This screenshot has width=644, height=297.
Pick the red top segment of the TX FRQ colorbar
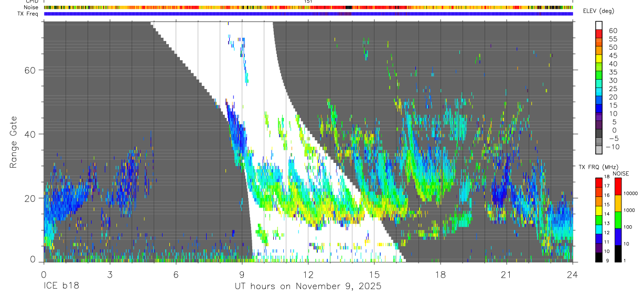[599, 183]
